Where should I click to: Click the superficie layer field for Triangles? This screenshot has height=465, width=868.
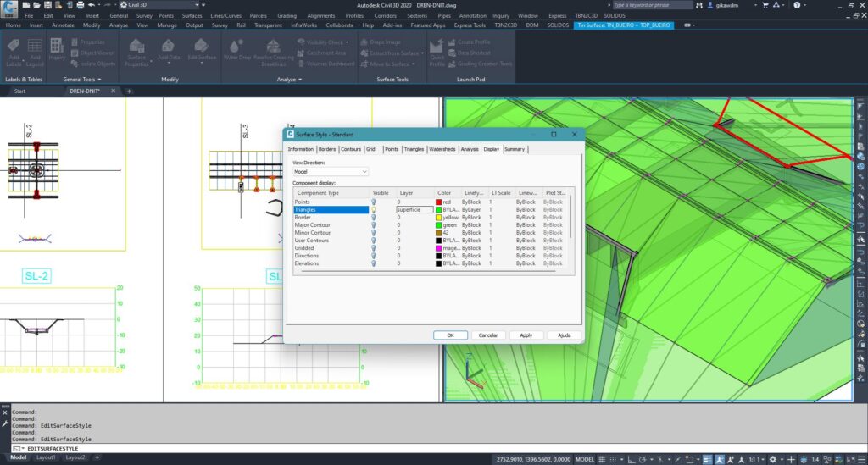(415, 209)
